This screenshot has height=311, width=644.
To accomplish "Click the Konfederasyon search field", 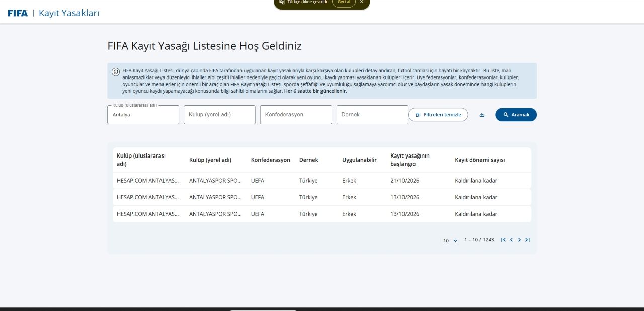I will click(x=296, y=115).
